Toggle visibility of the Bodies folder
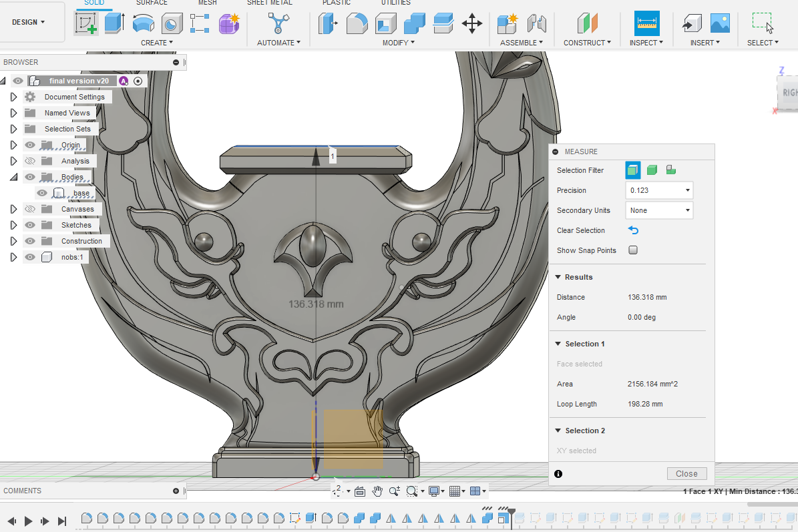The height and width of the screenshot is (532, 798). point(30,177)
